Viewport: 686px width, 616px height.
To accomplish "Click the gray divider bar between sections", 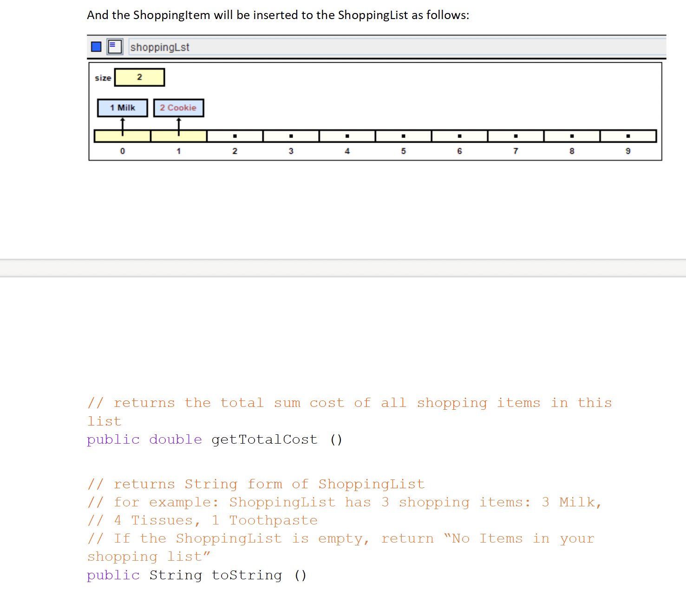I will coord(343,267).
